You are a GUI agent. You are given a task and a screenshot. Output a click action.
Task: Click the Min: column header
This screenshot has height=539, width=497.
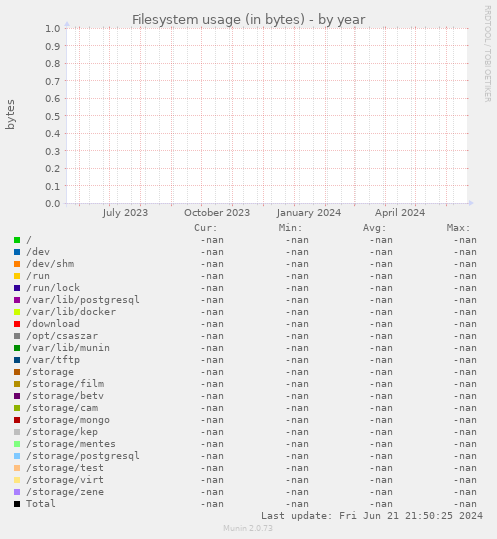click(290, 228)
